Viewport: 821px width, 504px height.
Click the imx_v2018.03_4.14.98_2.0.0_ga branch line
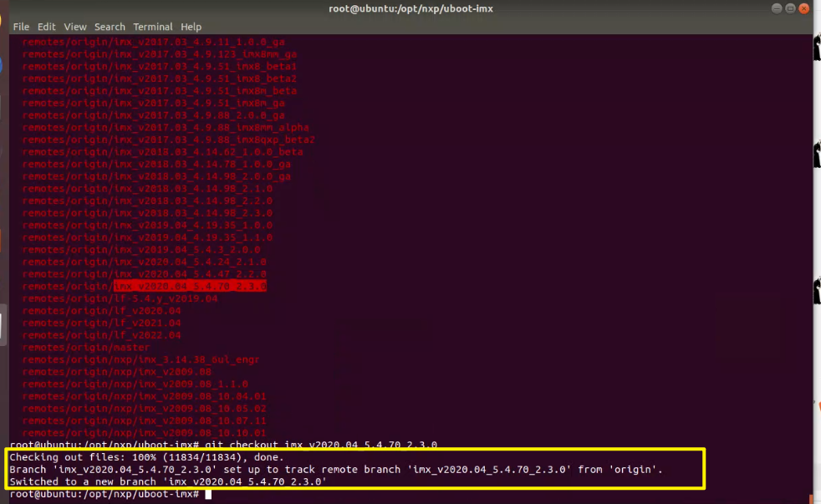tap(156, 176)
